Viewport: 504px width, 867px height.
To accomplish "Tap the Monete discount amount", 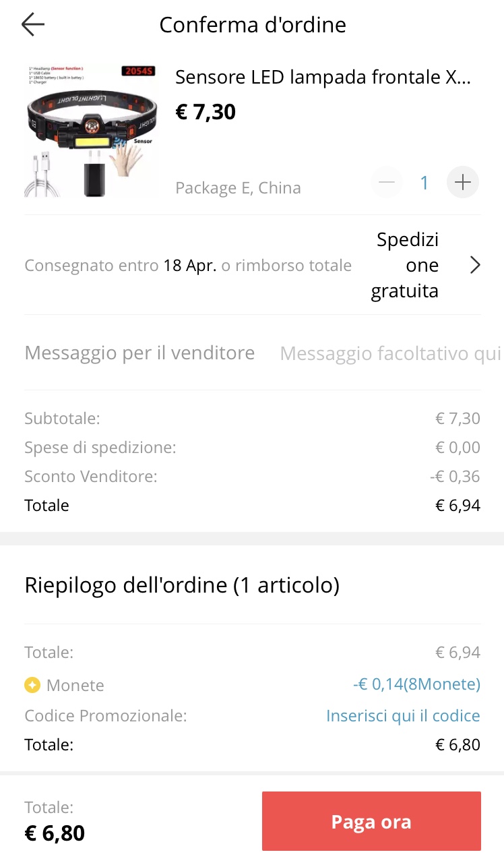I will pos(416,685).
